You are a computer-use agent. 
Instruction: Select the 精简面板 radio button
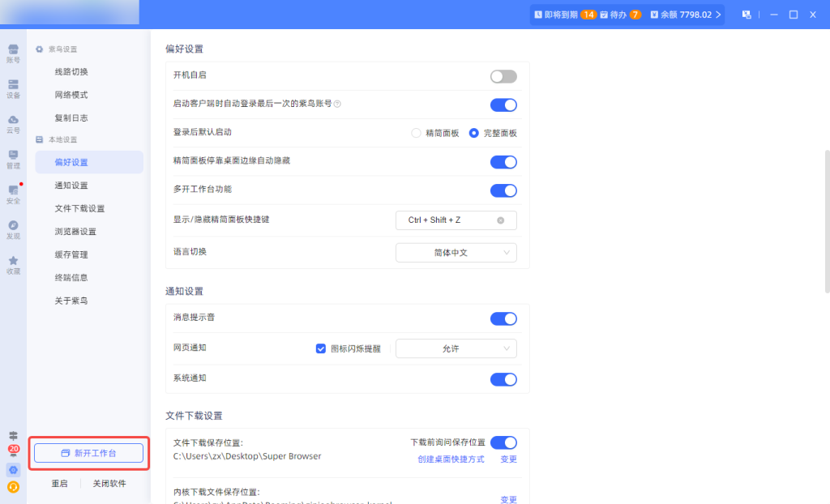[x=417, y=133]
